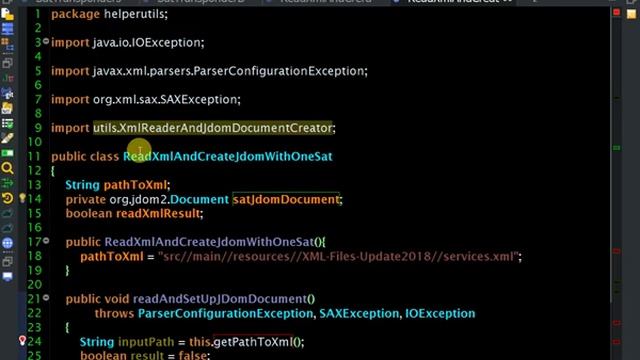Collapse the constructor fold on line 17
640x360 pixels.
tap(46, 241)
